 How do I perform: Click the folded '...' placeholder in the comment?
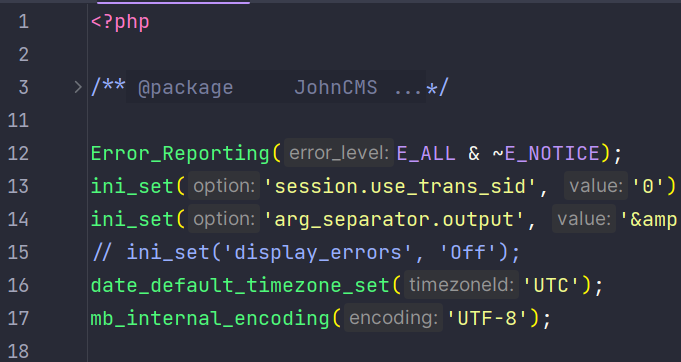click(x=408, y=88)
